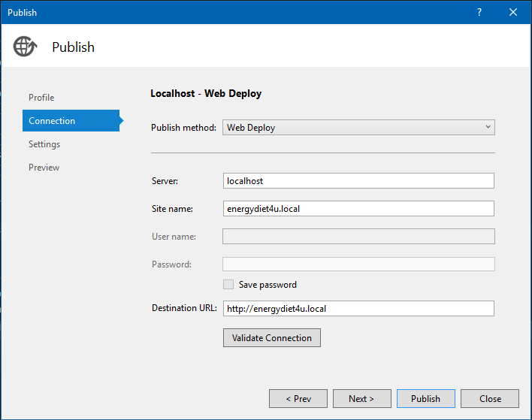Click the 'Publish method:' label

(183, 128)
